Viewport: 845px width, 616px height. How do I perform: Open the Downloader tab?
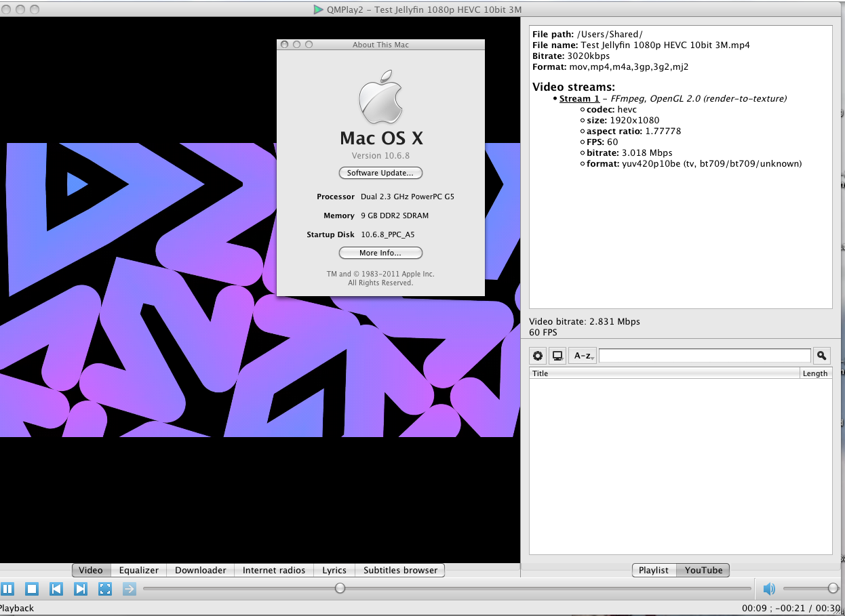pyautogui.click(x=201, y=570)
